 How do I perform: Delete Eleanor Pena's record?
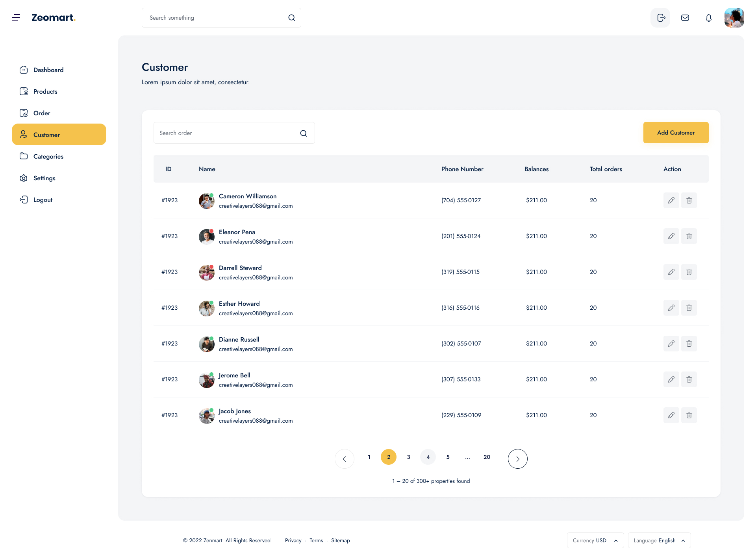tap(689, 236)
